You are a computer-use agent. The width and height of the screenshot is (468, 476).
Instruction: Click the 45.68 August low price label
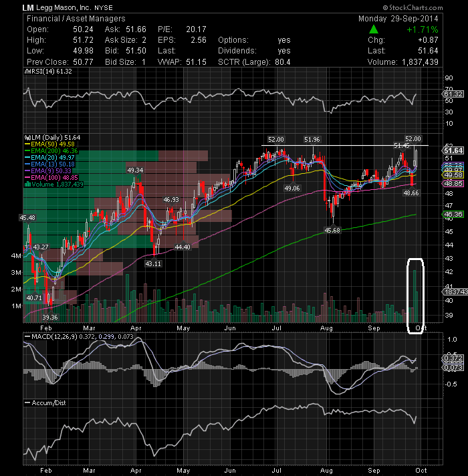332,231
